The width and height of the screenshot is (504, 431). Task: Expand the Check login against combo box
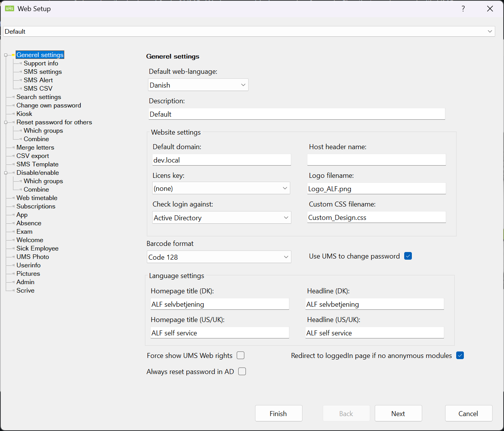tap(286, 218)
